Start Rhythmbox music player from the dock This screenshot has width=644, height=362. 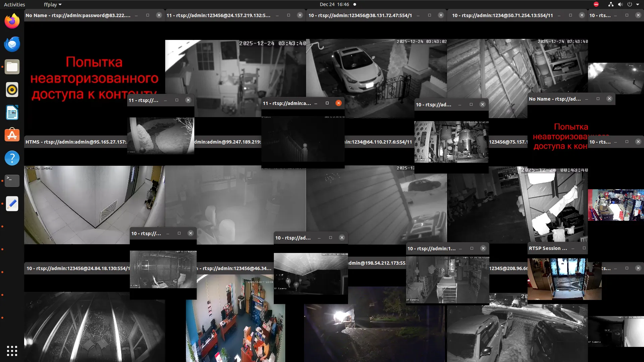point(12,90)
